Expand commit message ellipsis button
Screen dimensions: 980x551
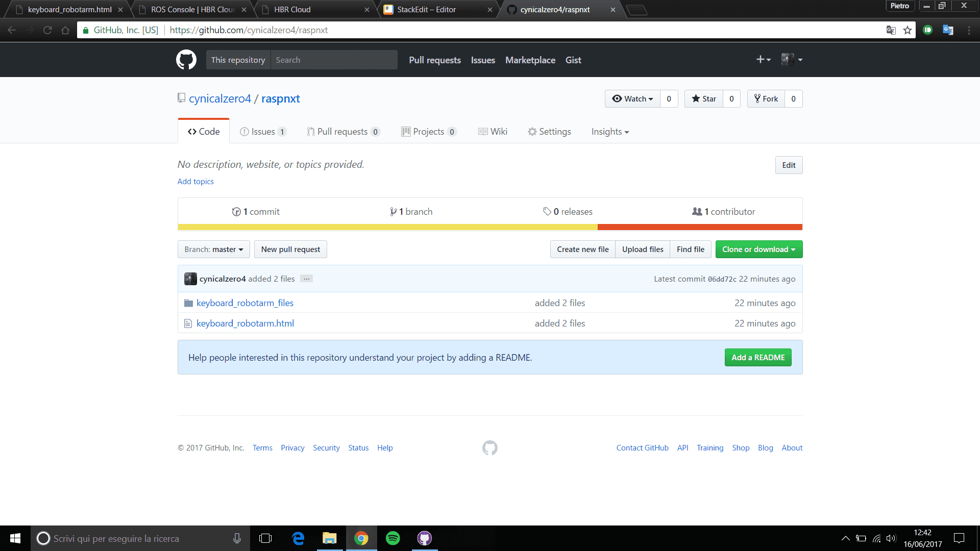pos(306,279)
